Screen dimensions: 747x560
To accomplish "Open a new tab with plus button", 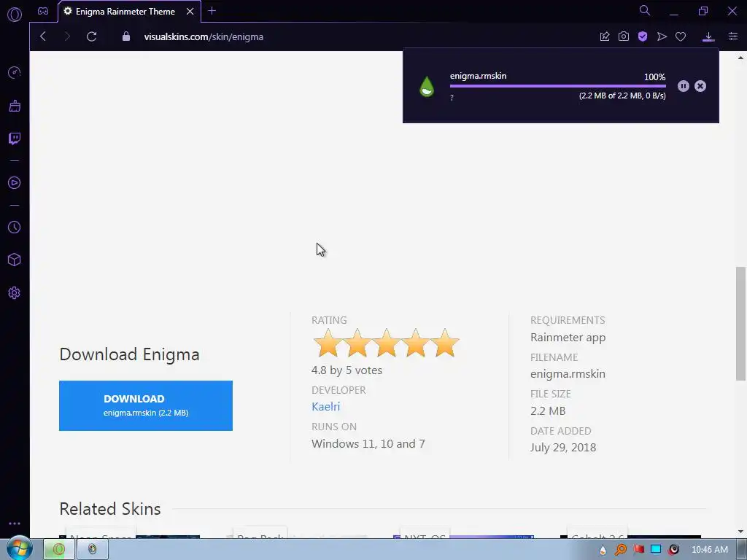I will (212, 11).
